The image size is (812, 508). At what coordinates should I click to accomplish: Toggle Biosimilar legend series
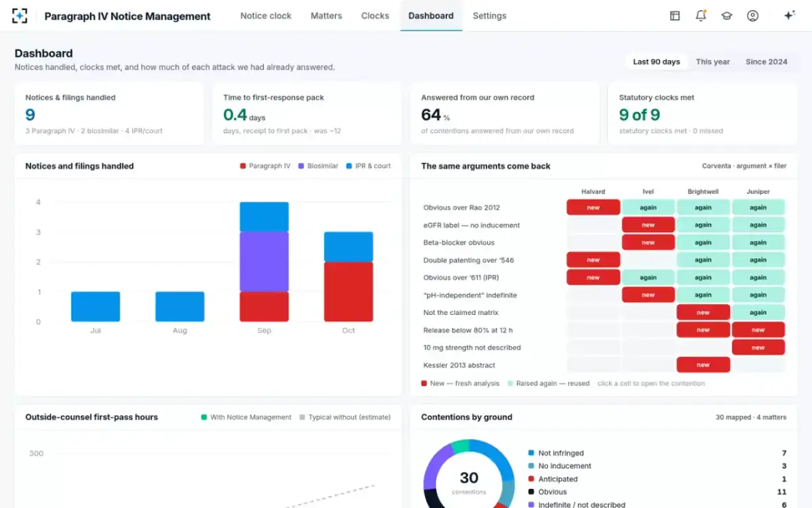tap(317, 166)
